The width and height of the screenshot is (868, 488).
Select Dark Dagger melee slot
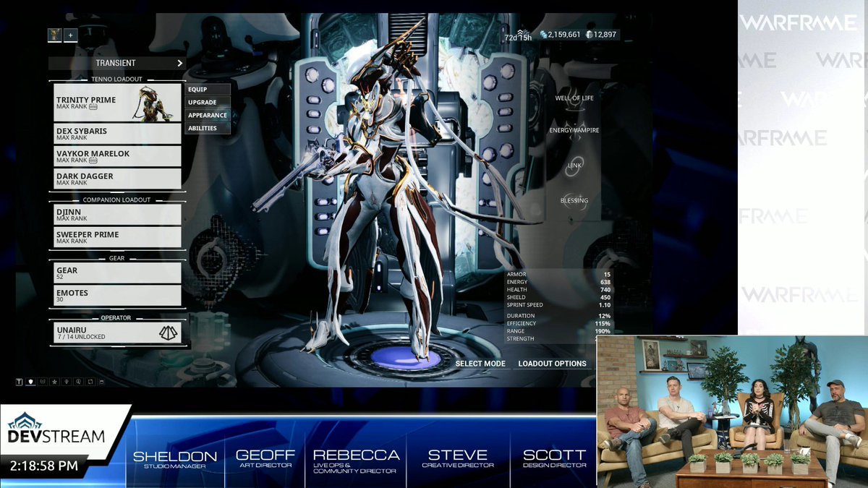[x=117, y=179]
